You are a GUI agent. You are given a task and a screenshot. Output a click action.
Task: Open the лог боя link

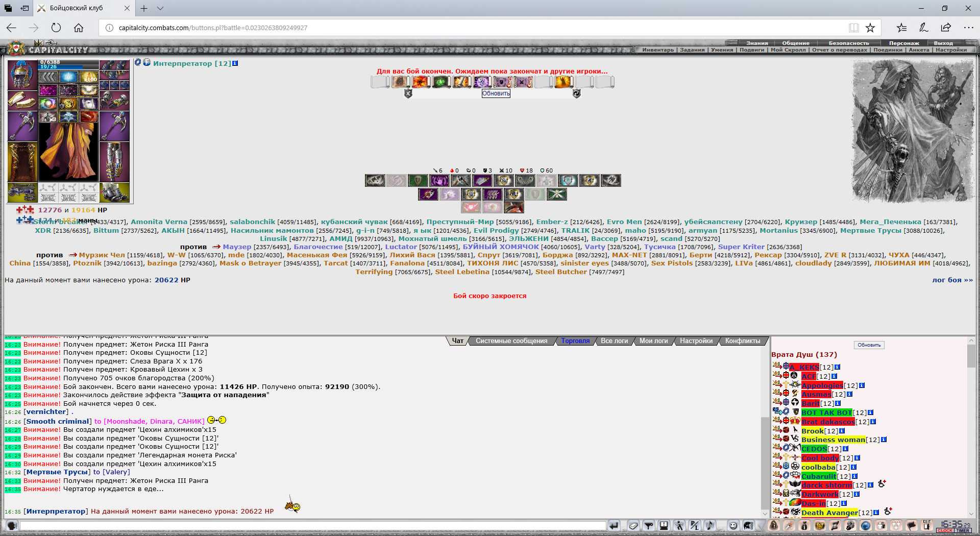[952, 280]
